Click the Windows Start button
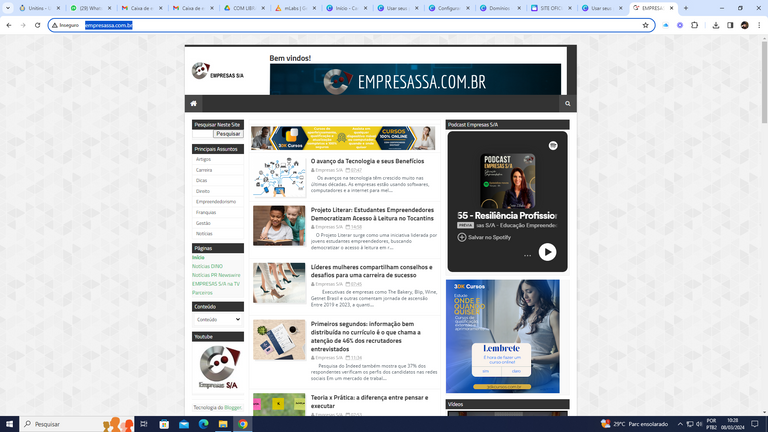Image resolution: width=768 pixels, height=432 pixels. (11, 424)
